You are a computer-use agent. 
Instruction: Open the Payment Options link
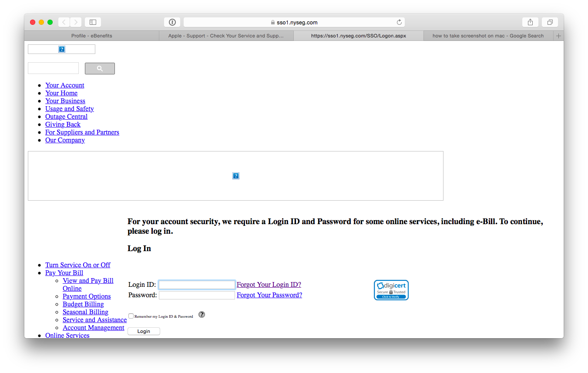click(x=87, y=296)
